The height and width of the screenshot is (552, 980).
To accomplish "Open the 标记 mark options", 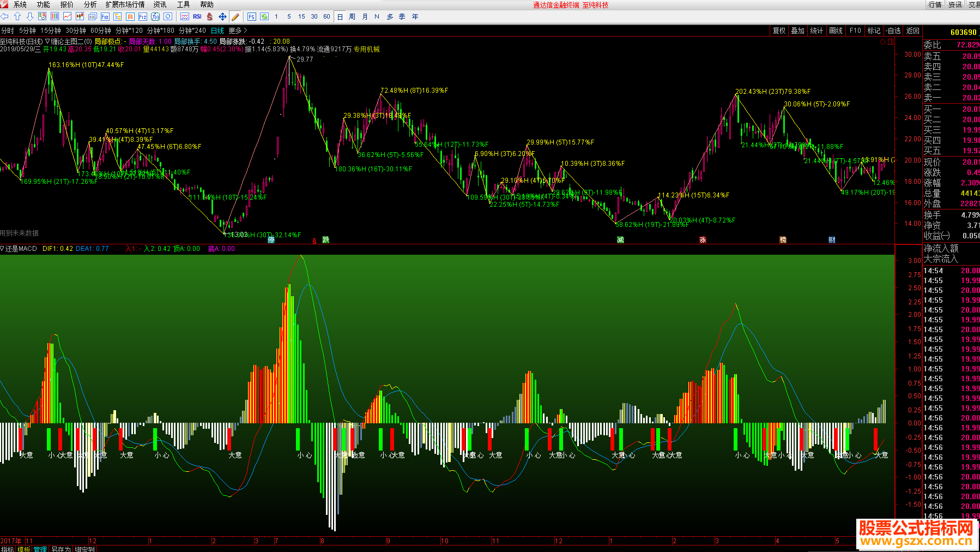I will pos(874,31).
